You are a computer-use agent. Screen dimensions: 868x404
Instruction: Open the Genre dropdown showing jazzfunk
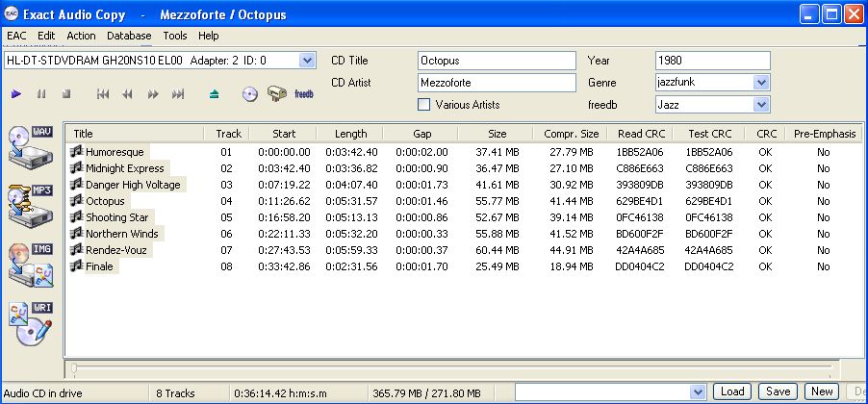click(x=761, y=83)
